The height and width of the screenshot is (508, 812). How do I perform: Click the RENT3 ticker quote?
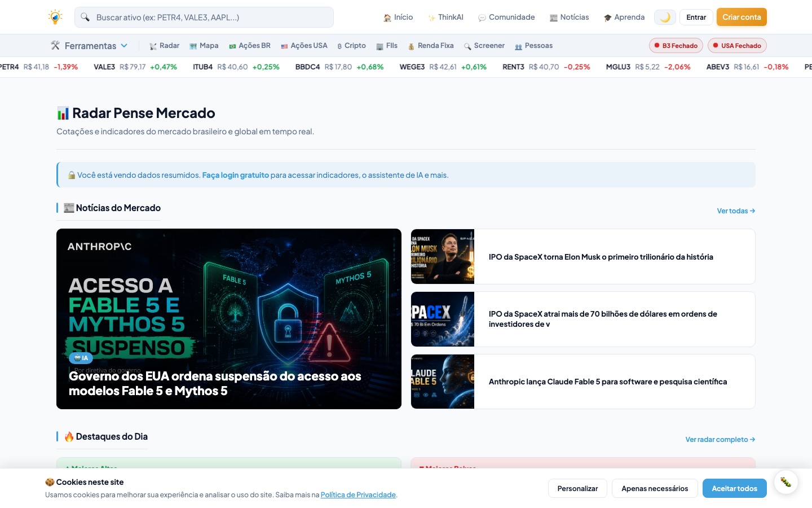click(x=546, y=67)
